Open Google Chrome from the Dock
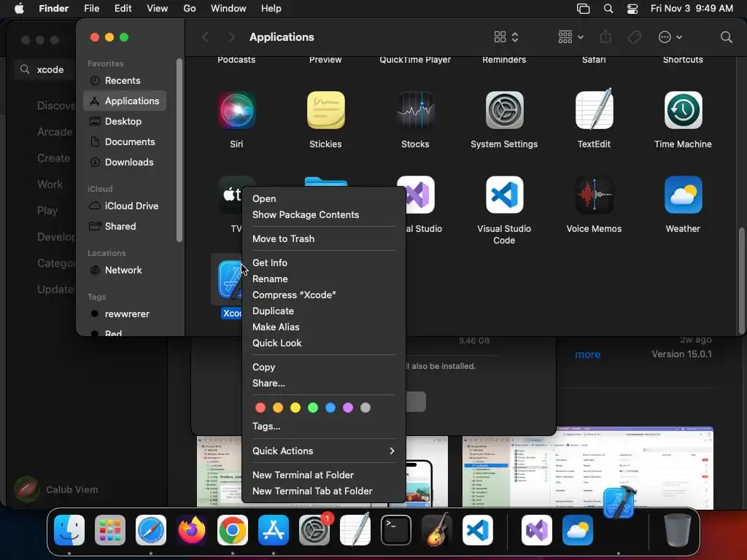Image resolution: width=747 pixels, height=560 pixels. (233, 530)
